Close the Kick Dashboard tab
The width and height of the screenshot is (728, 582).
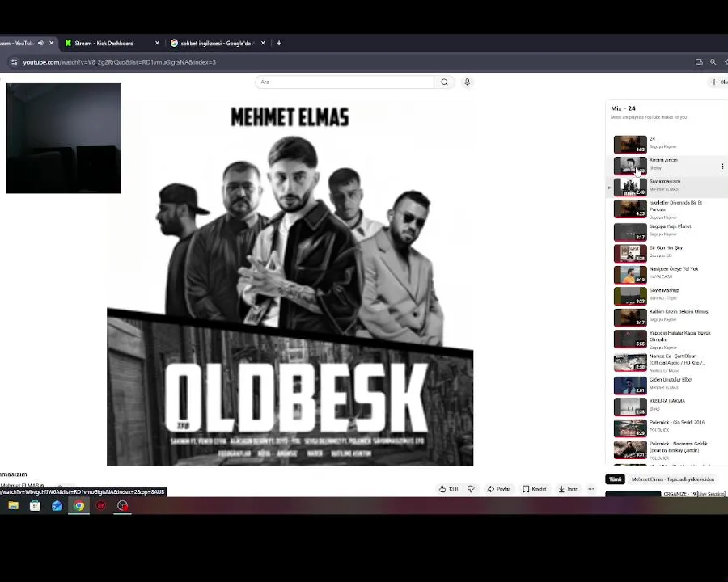(157, 43)
